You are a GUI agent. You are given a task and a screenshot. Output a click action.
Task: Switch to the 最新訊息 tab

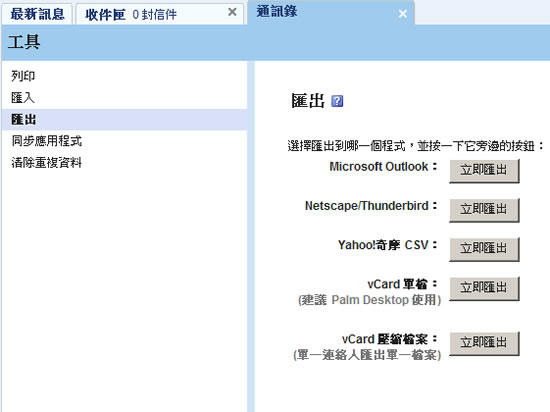coord(37,14)
